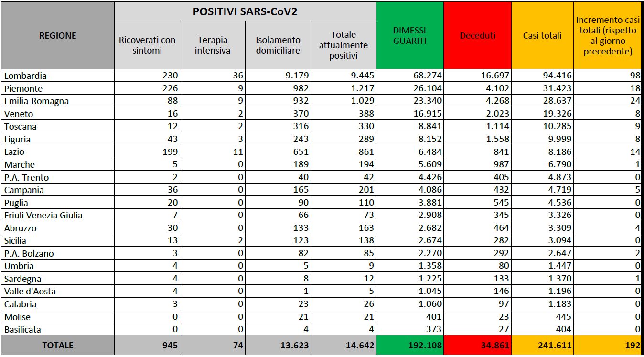Select the Lazio row label
644x357 pixels.
click(x=14, y=152)
